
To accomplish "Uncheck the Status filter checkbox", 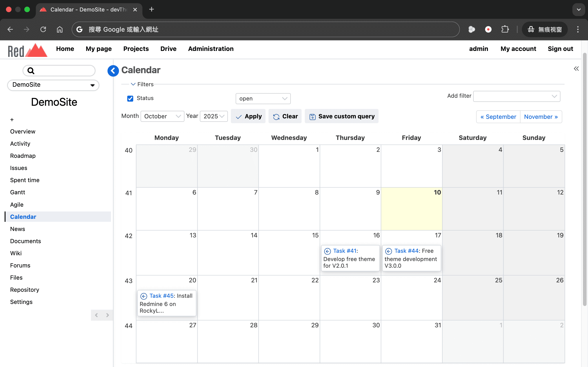I will coord(130,99).
